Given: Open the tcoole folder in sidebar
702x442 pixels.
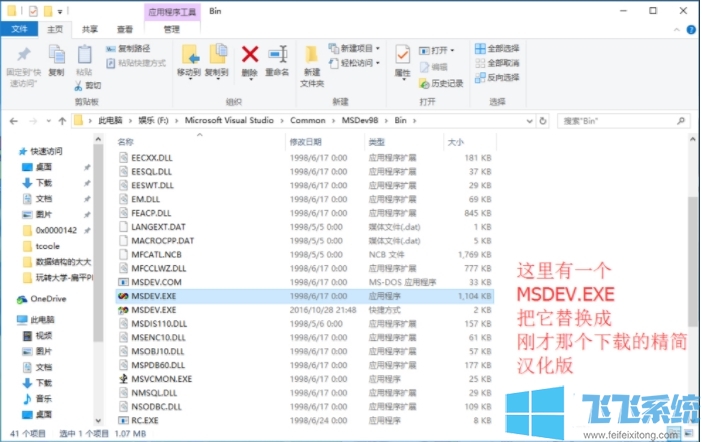Looking at the screenshot, I should 41,246.
